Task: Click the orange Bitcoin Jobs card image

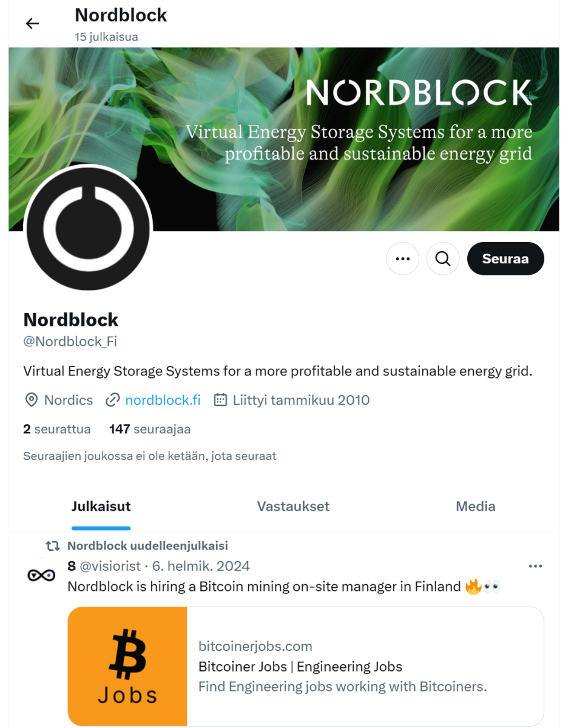Action: coord(127,666)
